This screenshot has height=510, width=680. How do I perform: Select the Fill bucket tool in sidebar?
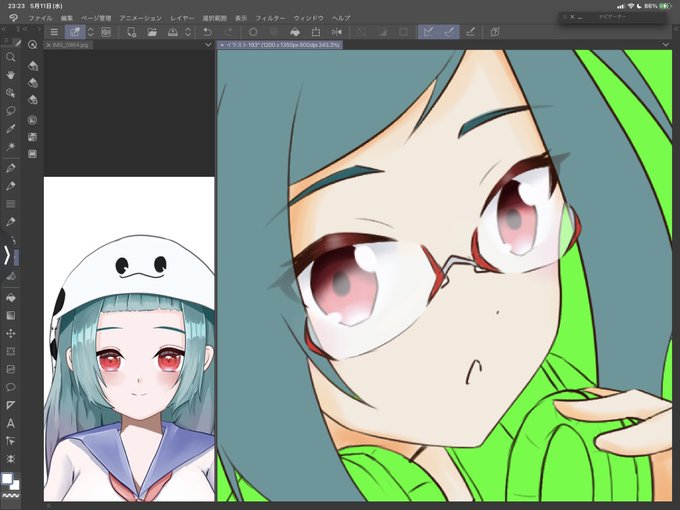pyautogui.click(x=10, y=298)
